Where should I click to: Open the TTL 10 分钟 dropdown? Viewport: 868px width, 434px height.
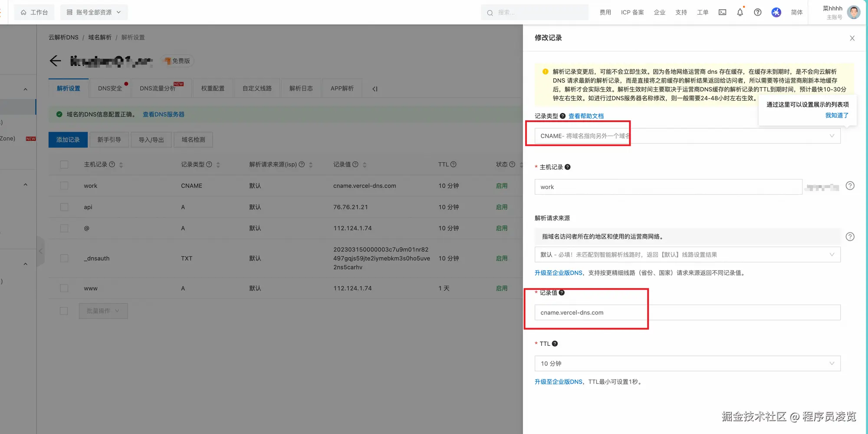click(x=687, y=364)
